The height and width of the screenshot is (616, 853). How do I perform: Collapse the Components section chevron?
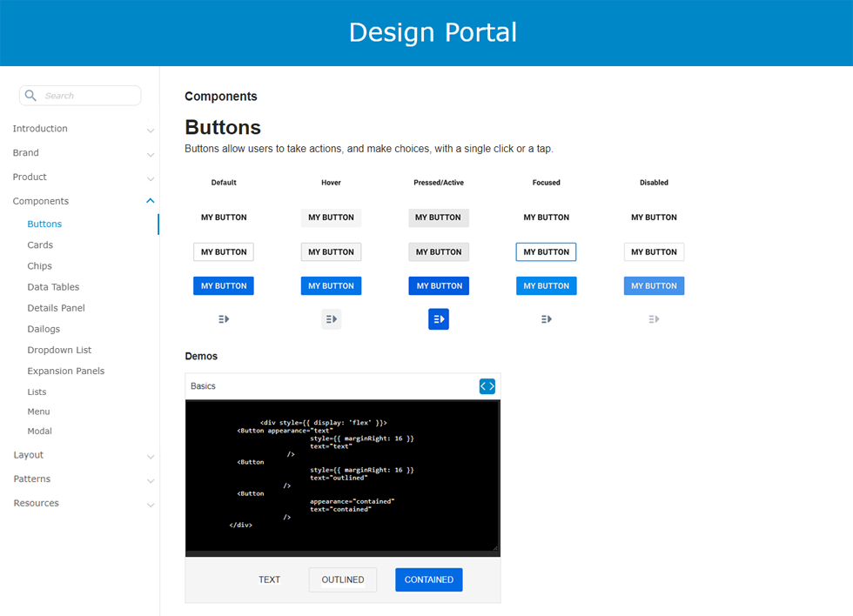pyautogui.click(x=151, y=201)
